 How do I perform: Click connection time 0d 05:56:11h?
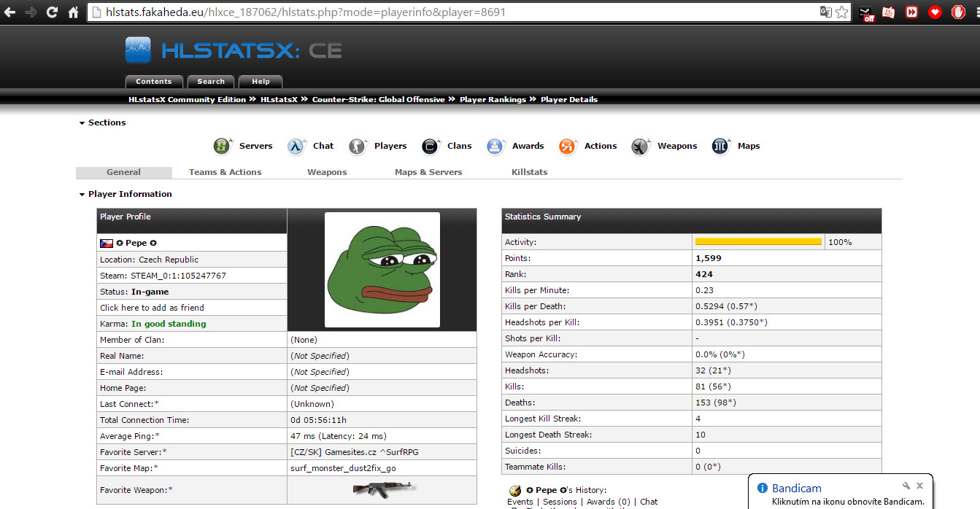pyautogui.click(x=319, y=420)
